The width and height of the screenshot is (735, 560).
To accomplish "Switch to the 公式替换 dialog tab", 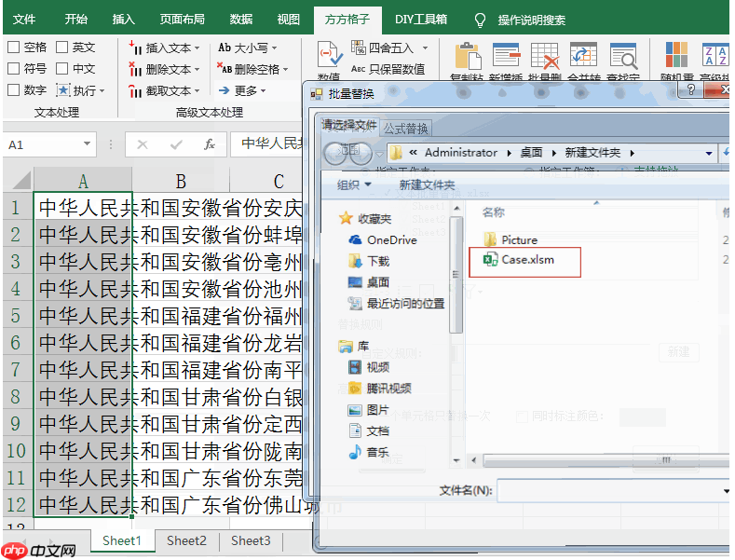I will tap(406, 129).
